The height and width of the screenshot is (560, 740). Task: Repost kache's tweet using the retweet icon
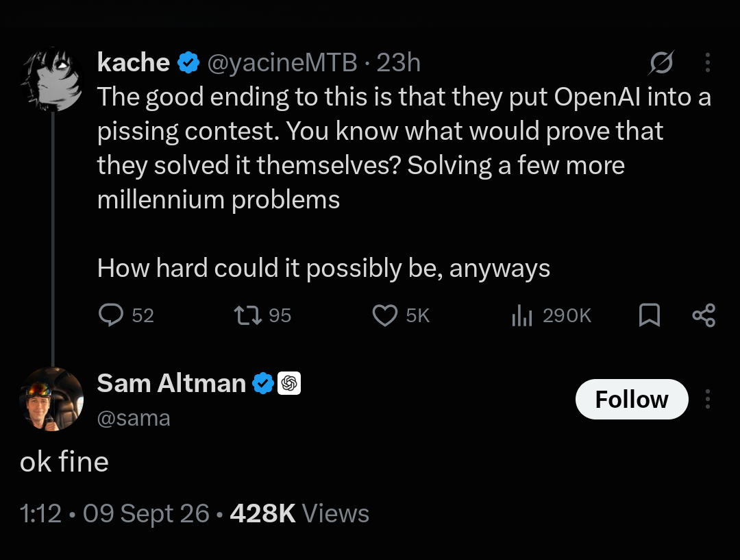pyautogui.click(x=248, y=315)
